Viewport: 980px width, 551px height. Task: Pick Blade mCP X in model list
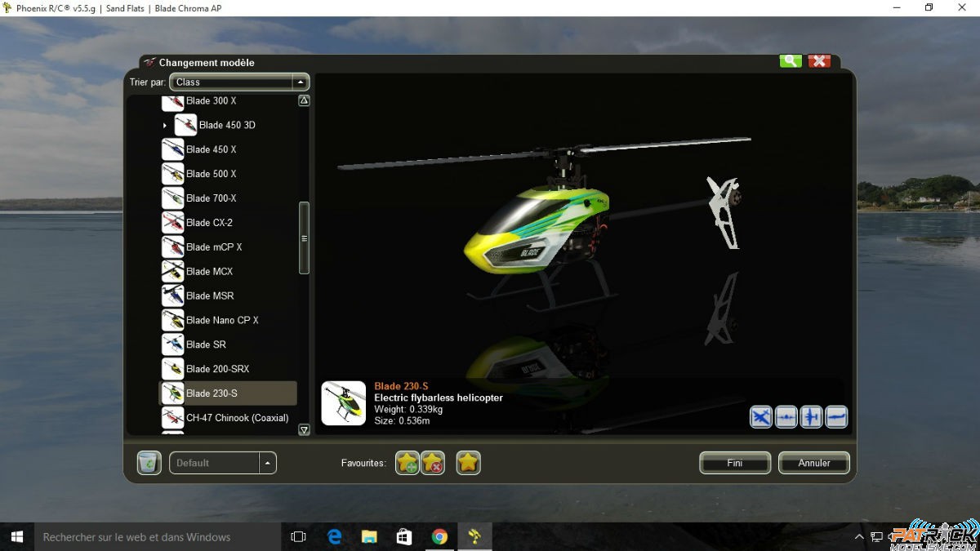click(214, 247)
